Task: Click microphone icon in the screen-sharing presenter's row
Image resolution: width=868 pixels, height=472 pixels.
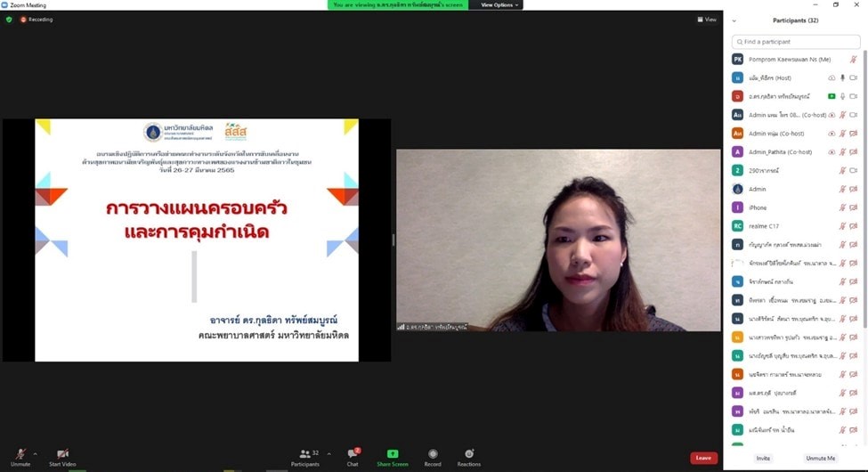Action: coord(842,96)
